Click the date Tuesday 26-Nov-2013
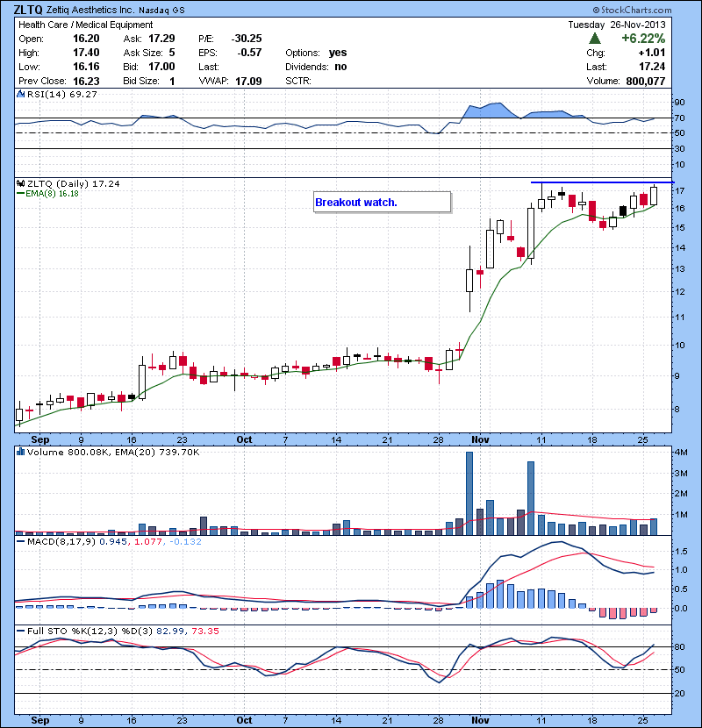 617,25
